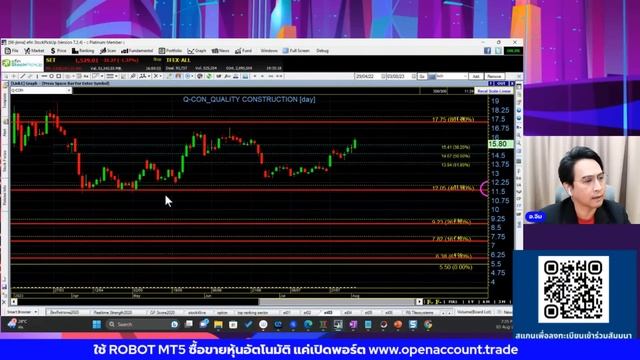This screenshot has height=360, width=640.
Task: Open the Price menu
Action: point(58,51)
